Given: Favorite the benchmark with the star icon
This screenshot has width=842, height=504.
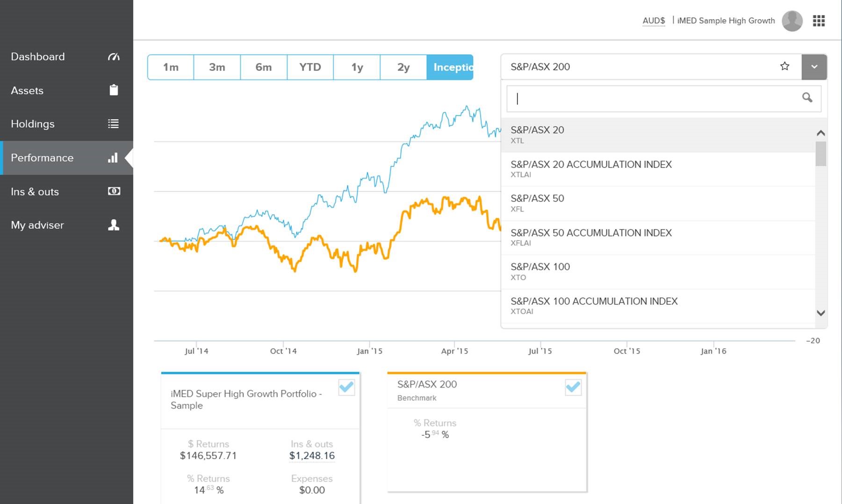Looking at the screenshot, I should 784,66.
